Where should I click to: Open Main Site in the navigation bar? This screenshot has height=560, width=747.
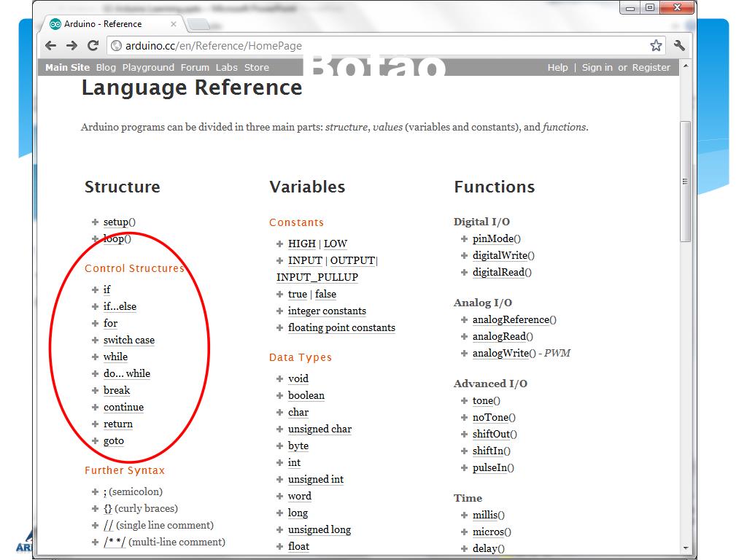68,68
